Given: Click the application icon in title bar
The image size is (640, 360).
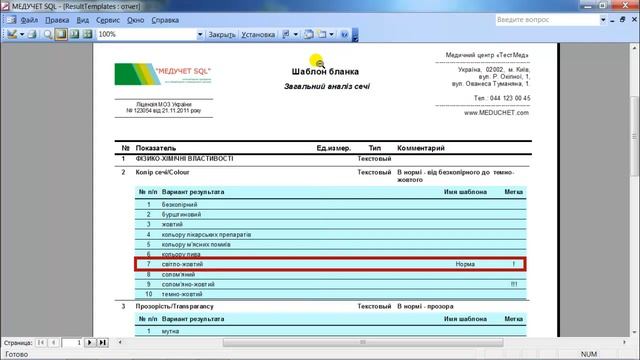Looking at the screenshot, I should click(5, 6).
